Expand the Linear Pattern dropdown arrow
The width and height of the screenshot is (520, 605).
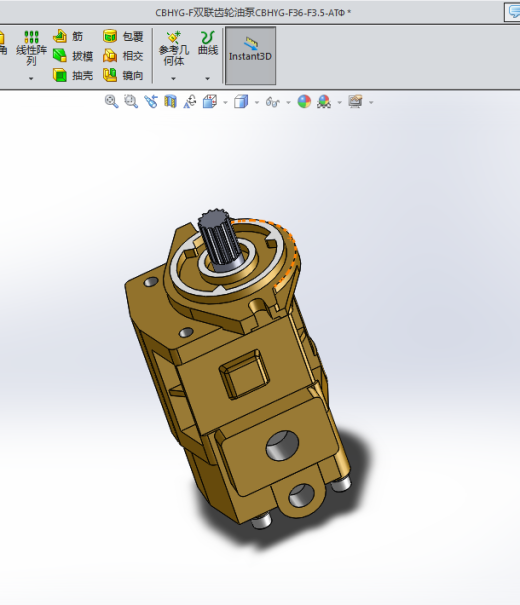(31, 79)
